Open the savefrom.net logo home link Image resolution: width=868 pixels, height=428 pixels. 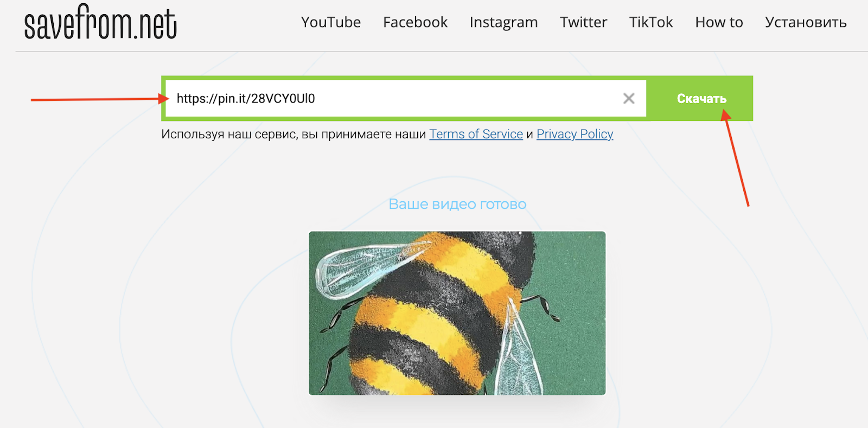[100, 22]
